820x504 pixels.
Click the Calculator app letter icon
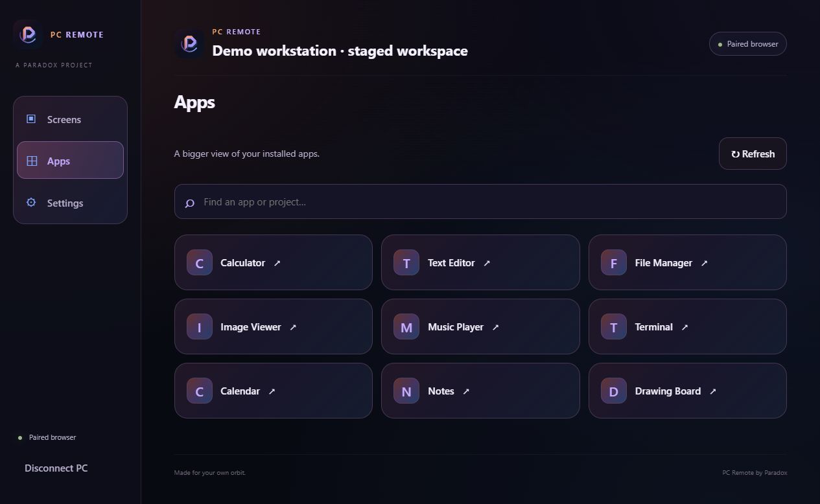200,263
